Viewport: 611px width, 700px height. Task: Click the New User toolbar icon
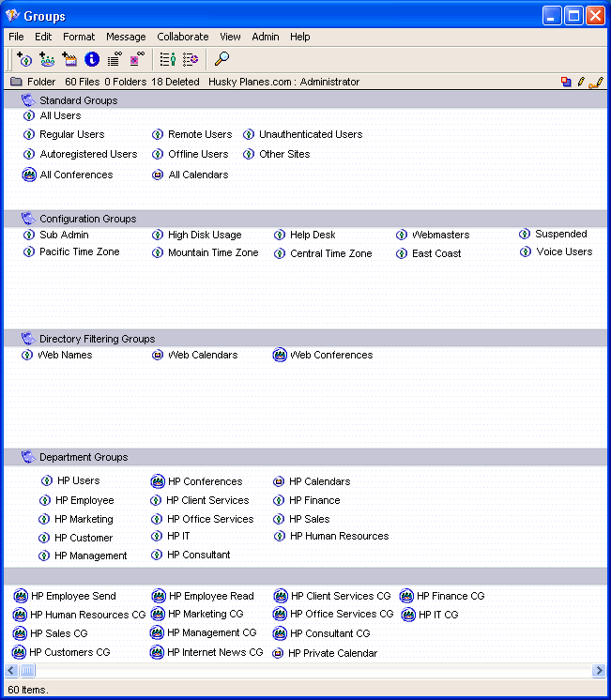point(24,59)
